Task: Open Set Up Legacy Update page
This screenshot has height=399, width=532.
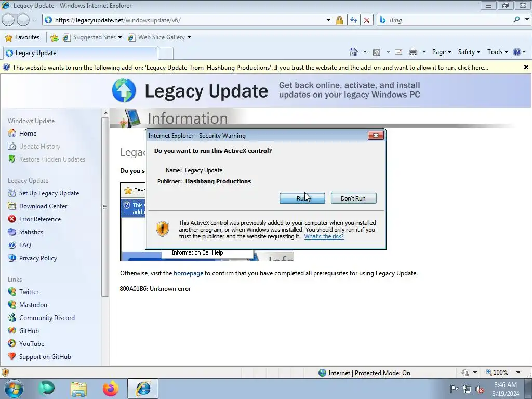Action: pyautogui.click(x=49, y=193)
